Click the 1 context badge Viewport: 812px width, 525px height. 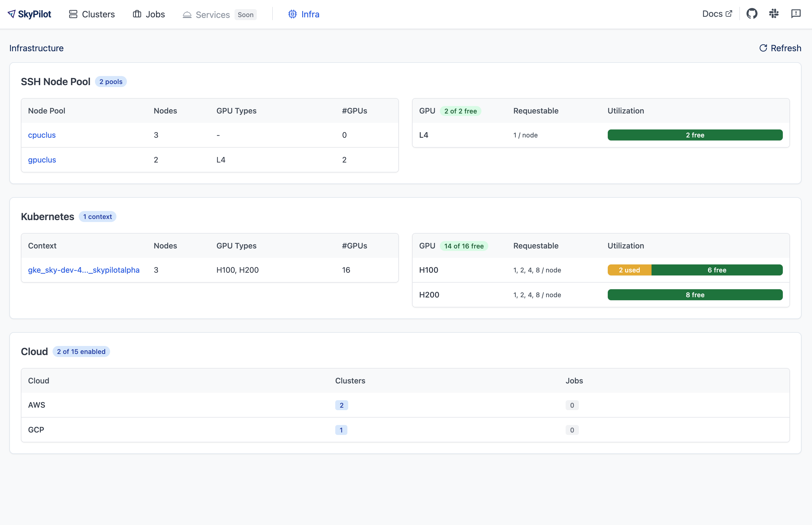tap(97, 217)
